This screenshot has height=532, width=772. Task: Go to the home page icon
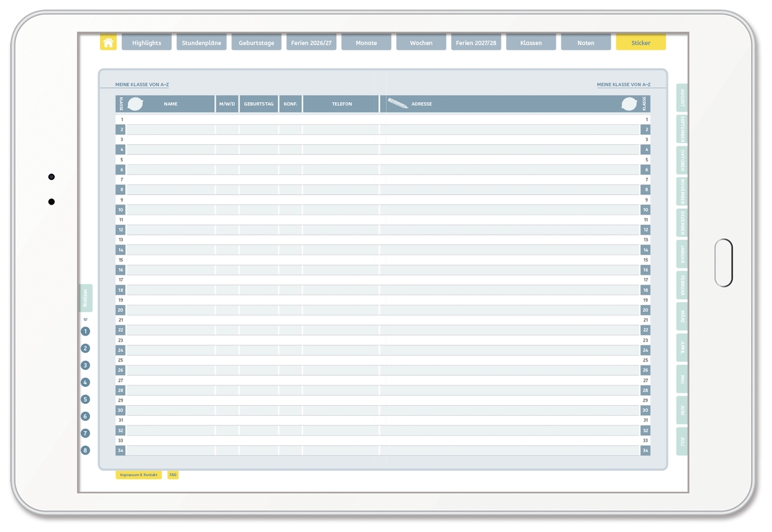pyautogui.click(x=108, y=43)
